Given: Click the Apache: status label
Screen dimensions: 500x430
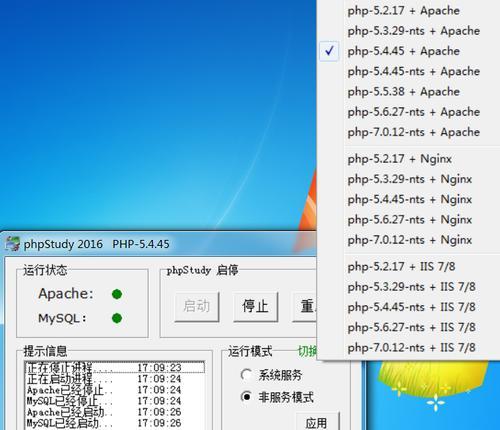Looking at the screenshot, I should tap(66, 294).
